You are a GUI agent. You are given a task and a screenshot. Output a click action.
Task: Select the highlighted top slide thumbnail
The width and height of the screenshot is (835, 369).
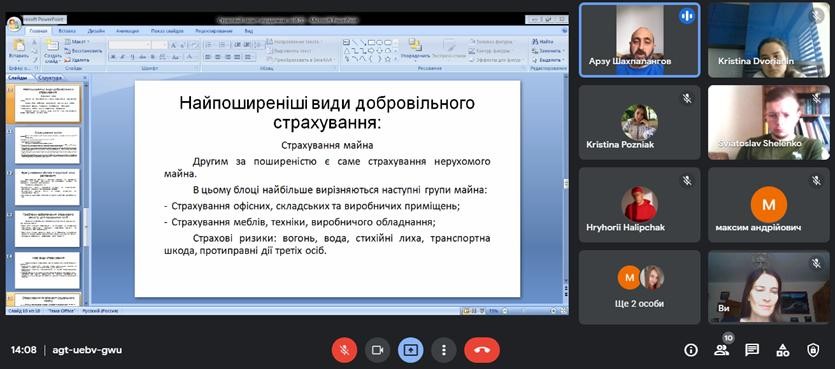[47, 103]
